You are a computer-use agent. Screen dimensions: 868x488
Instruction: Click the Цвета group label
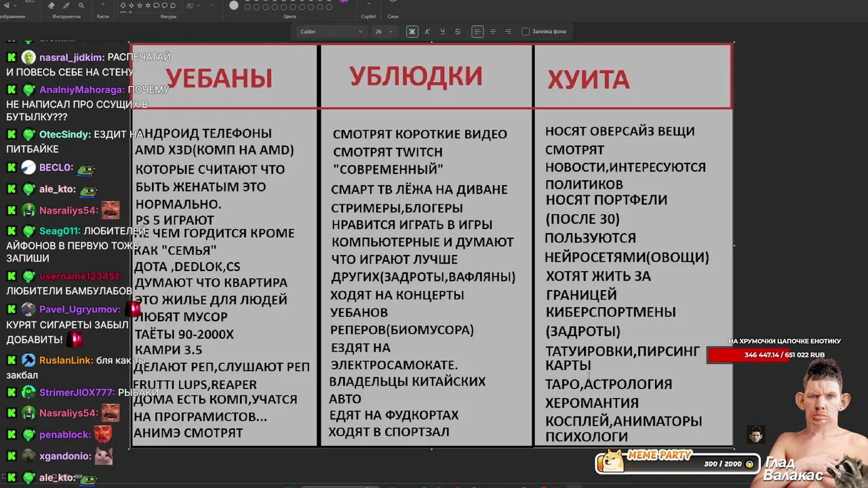point(290,16)
